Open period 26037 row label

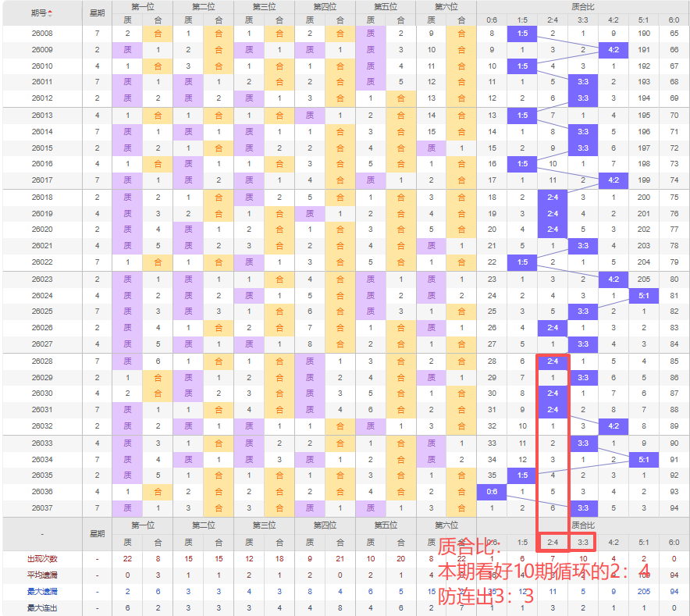[x=42, y=507]
